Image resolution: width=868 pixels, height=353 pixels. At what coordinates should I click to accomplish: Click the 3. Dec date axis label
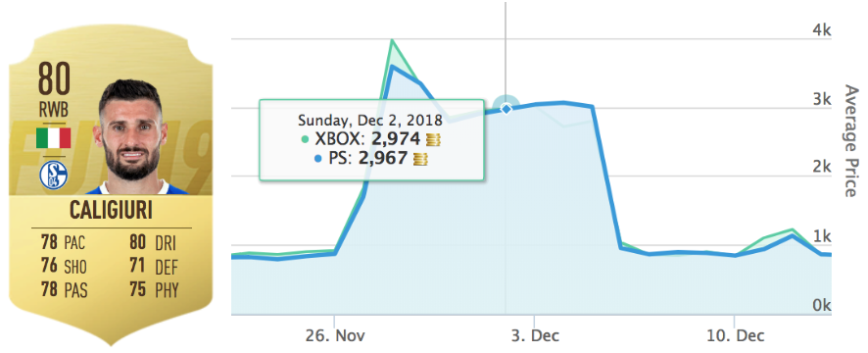pos(534,335)
